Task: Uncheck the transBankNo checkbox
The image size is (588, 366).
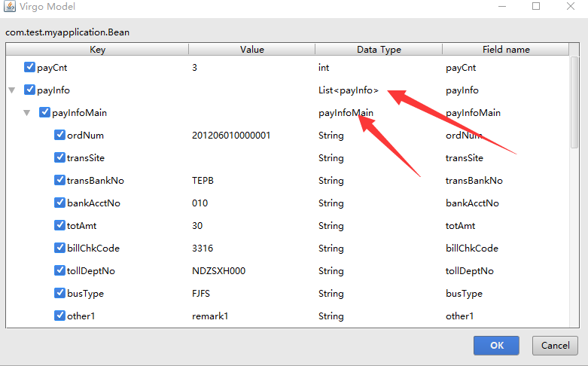Action: (59, 180)
